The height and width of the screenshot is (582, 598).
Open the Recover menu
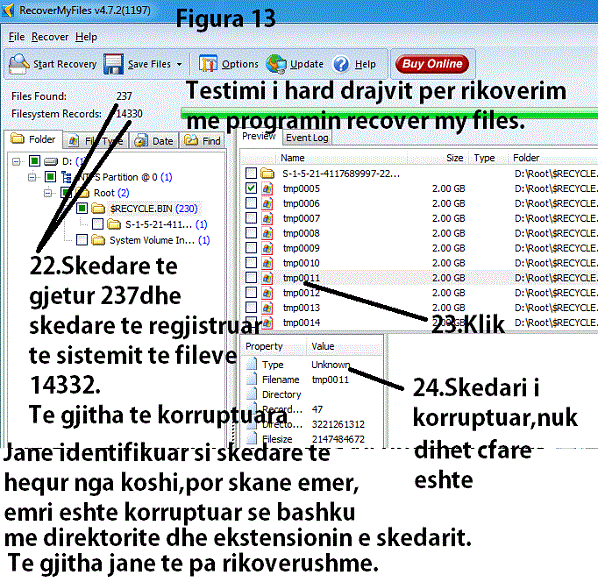50,37
